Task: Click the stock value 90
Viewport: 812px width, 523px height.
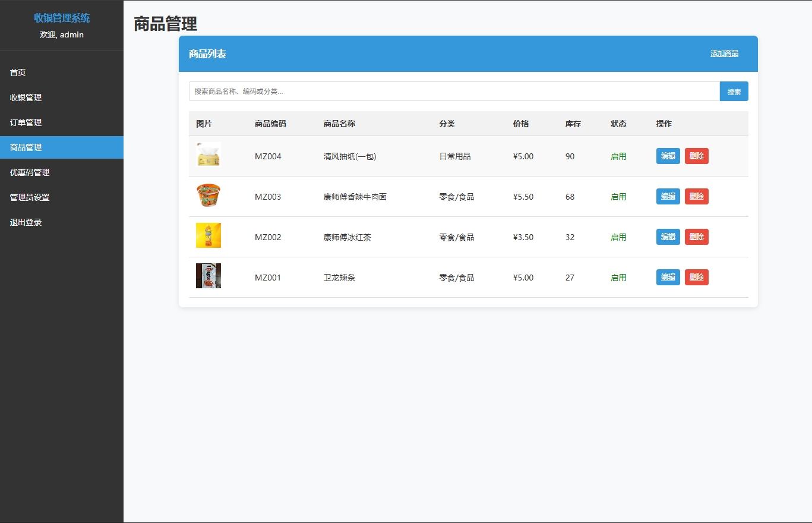Action: (570, 156)
